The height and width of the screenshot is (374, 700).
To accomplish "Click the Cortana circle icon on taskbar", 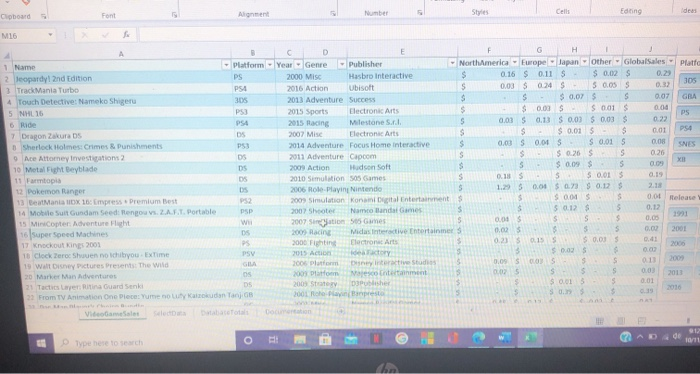I will 248,341.
